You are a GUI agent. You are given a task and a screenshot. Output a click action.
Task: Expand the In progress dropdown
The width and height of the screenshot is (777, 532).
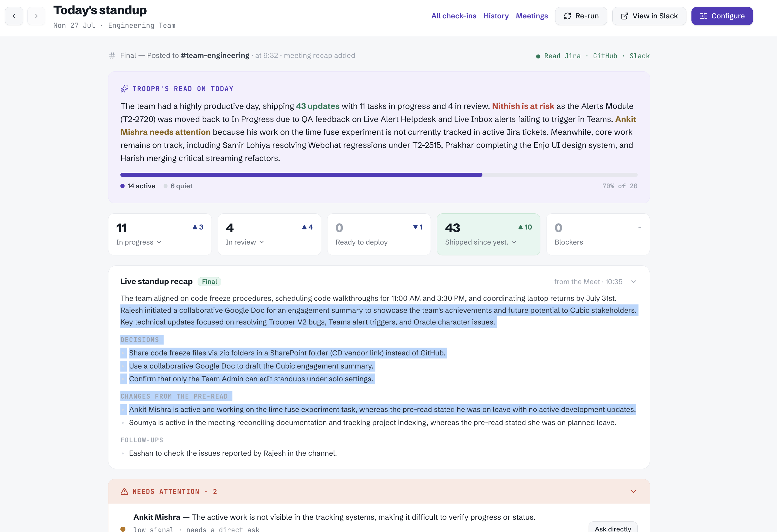pos(159,242)
